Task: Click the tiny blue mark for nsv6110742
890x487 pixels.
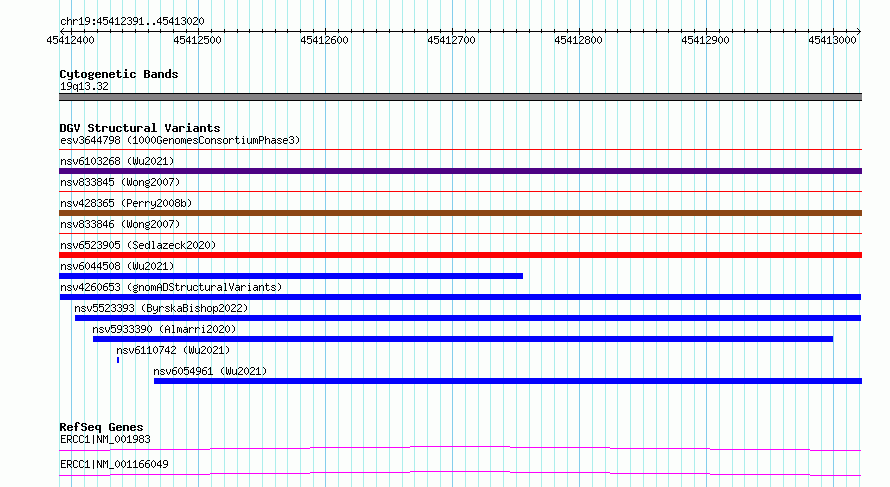Action: [x=118, y=360]
